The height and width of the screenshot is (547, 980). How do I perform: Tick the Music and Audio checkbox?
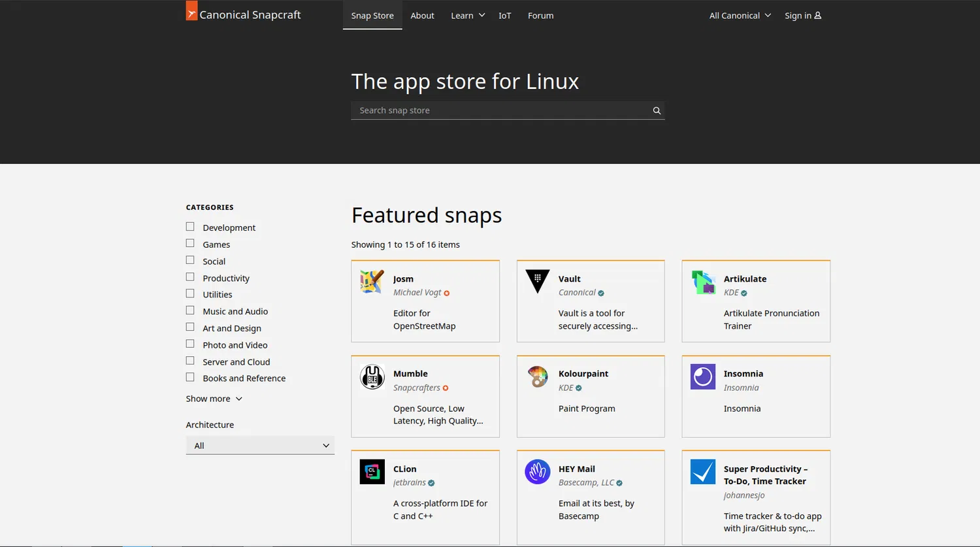pyautogui.click(x=190, y=310)
